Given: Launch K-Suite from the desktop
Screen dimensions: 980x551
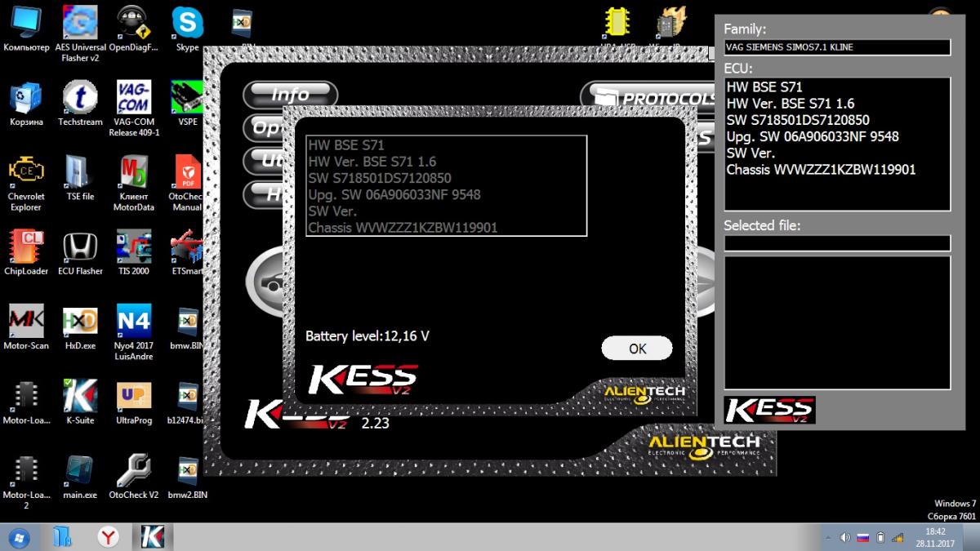Looking at the screenshot, I should tap(80, 402).
